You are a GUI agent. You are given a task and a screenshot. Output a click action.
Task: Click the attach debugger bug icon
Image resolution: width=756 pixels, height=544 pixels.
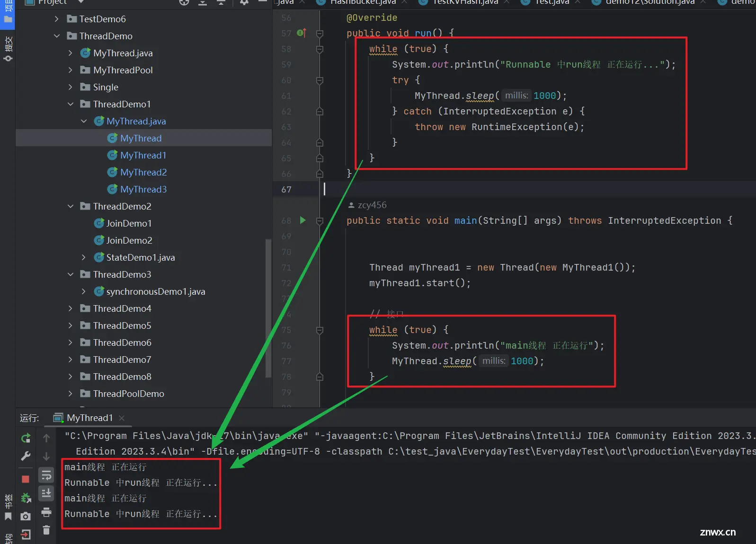pos(26,498)
